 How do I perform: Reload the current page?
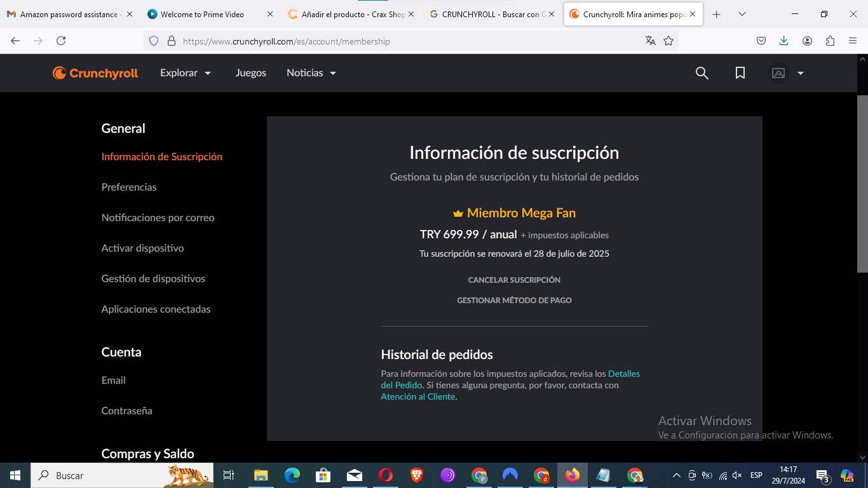(61, 41)
